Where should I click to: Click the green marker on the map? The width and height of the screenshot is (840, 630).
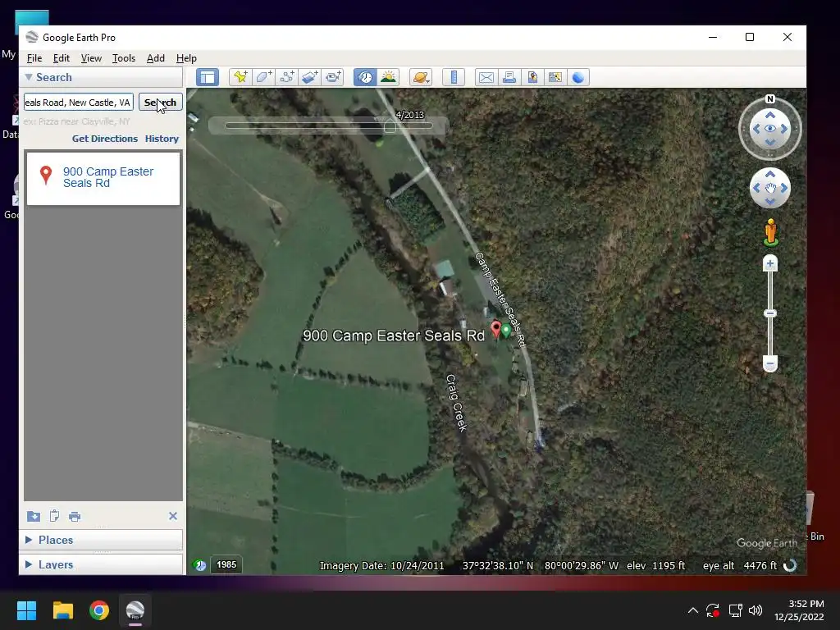[x=505, y=331]
